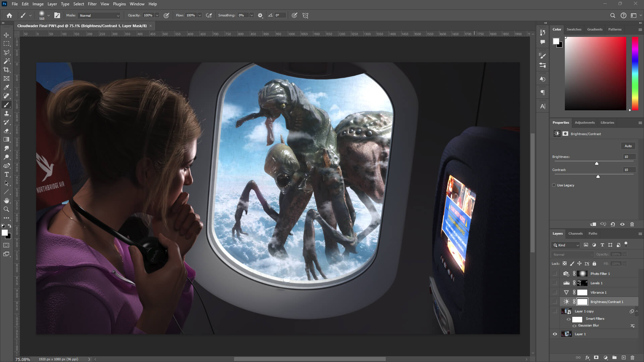Switch to the Swatches tab
The image size is (644, 362).
click(x=574, y=29)
